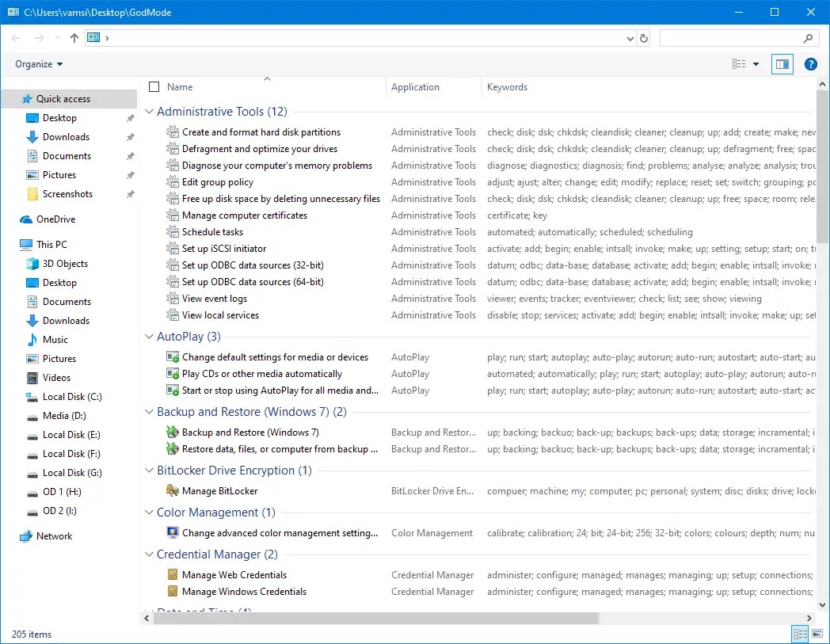
Task: Open the address bar history dropdown
Action: [630, 37]
